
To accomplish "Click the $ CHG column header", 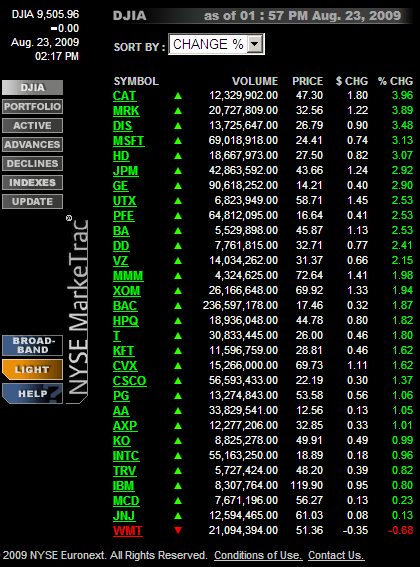I will coord(352,81).
